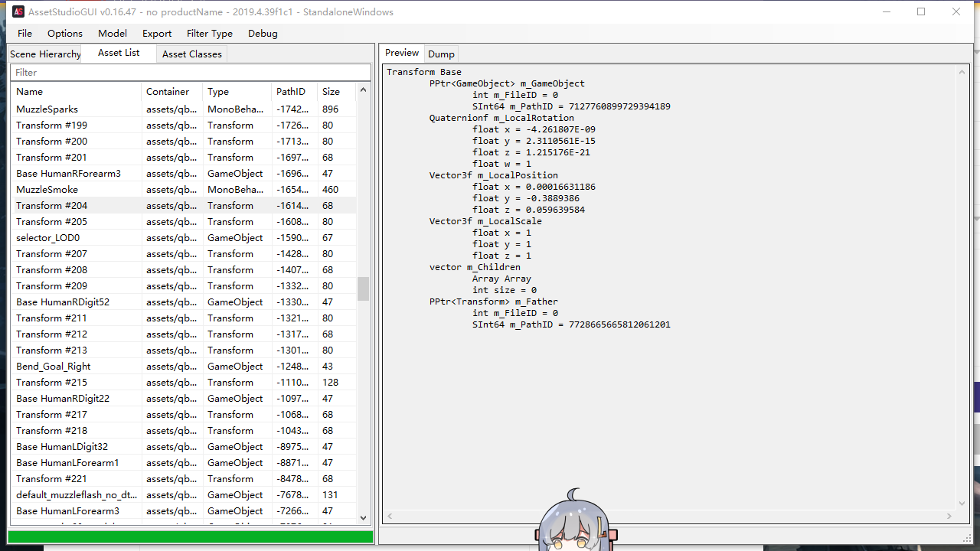
Task: Click the green progress bar at bottom
Action: (191, 537)
